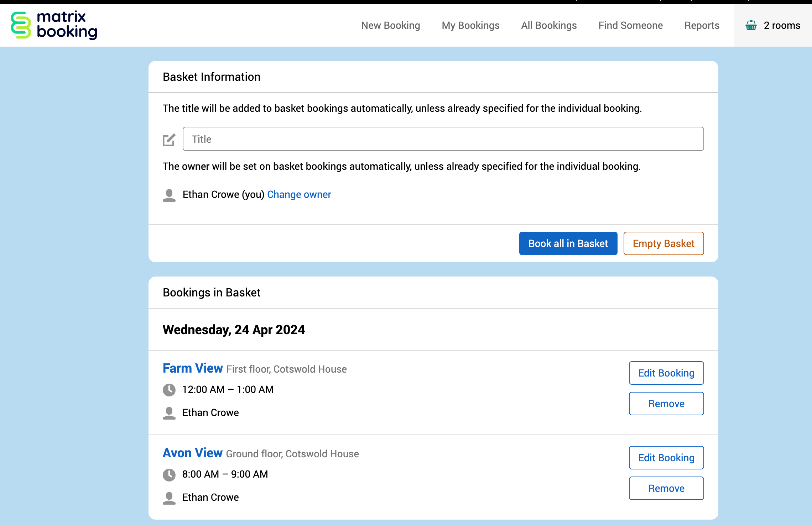The height and width of the screenshot is (526, 812).
Task: Click the person icon next to Ethan Crowe (you)
Action: (x=169, y=195)
